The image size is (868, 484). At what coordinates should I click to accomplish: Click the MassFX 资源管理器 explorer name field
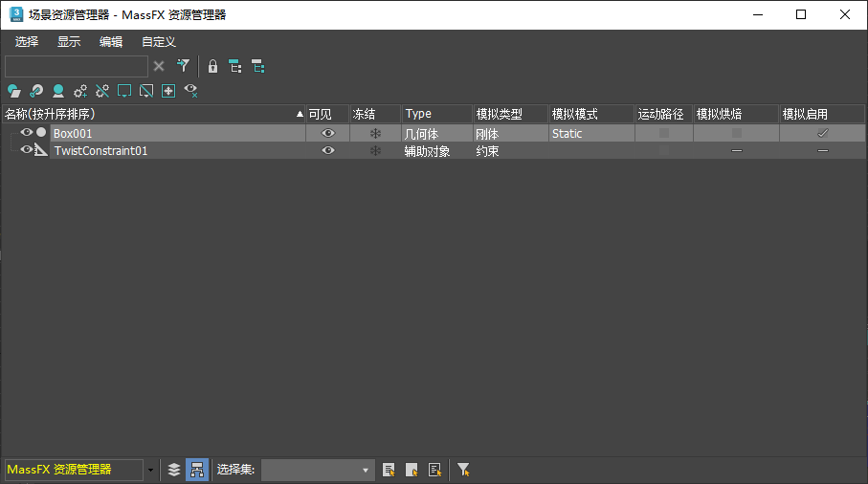coord(75,471)
